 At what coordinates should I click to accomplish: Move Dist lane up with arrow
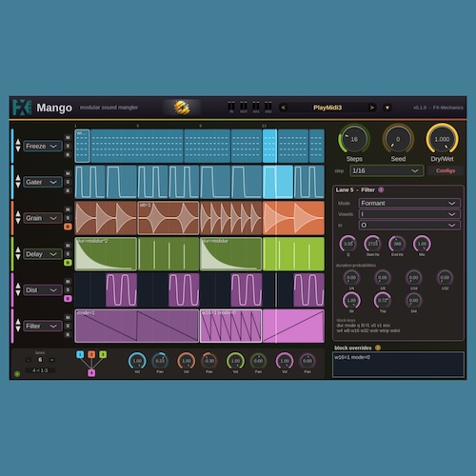point(18,286)
